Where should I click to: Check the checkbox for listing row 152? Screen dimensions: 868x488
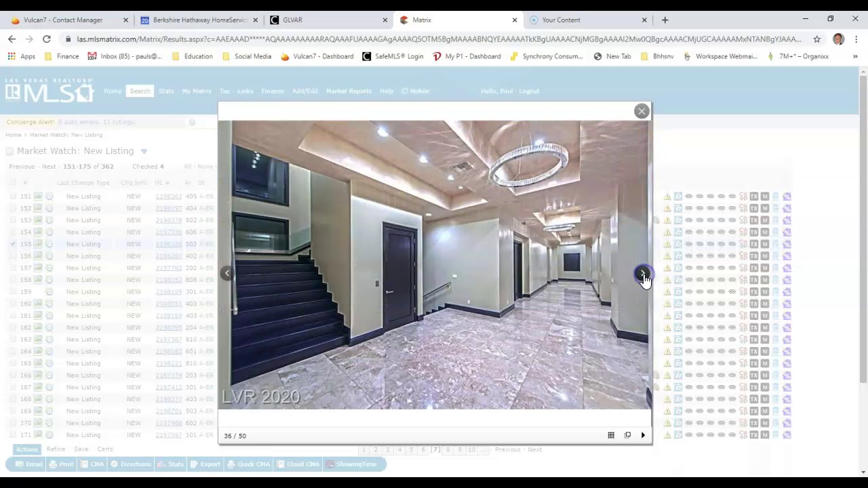(12, 208)
